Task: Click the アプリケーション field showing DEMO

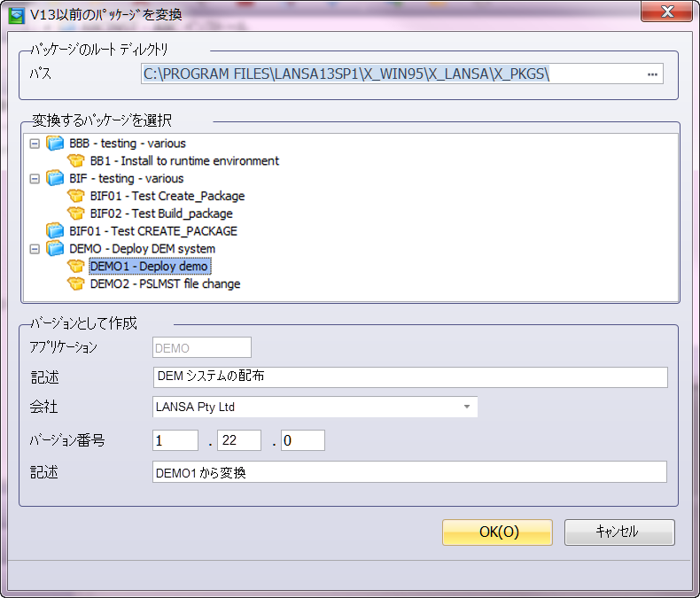Action: (x=202, y=347)
